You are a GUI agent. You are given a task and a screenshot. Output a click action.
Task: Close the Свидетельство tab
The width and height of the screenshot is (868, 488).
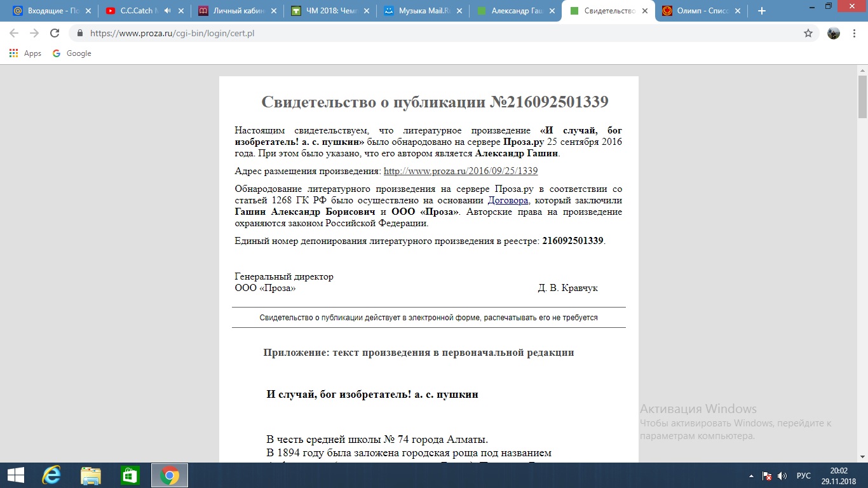(x=645, y=11)
